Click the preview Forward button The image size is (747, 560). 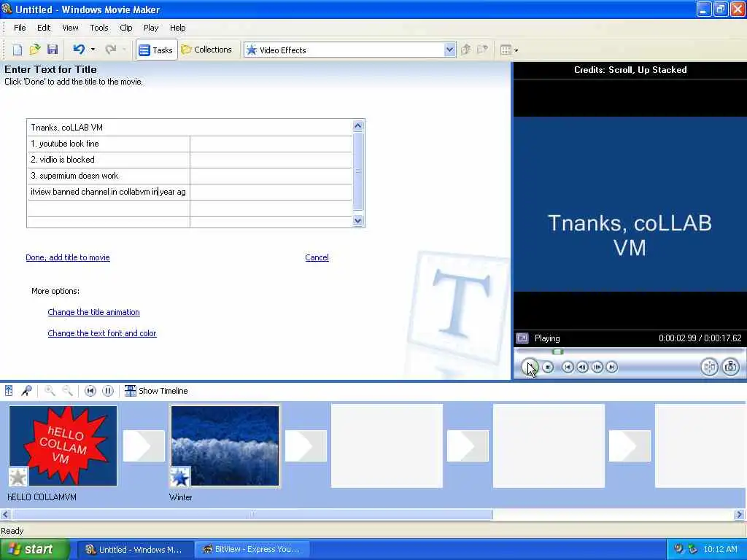(612, 367)
